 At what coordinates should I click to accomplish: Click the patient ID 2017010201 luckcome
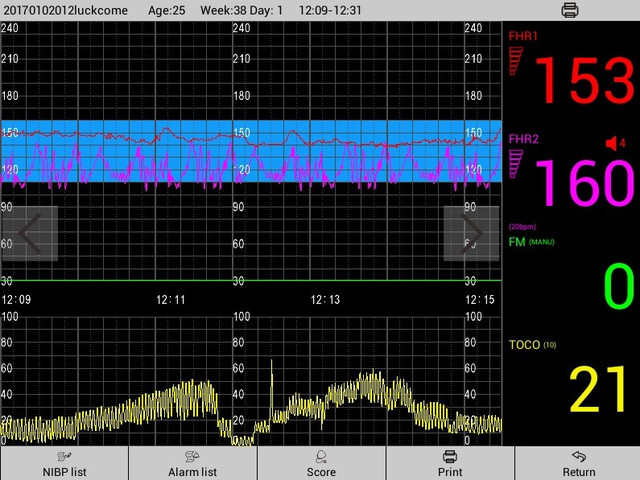tap(66, 10)
